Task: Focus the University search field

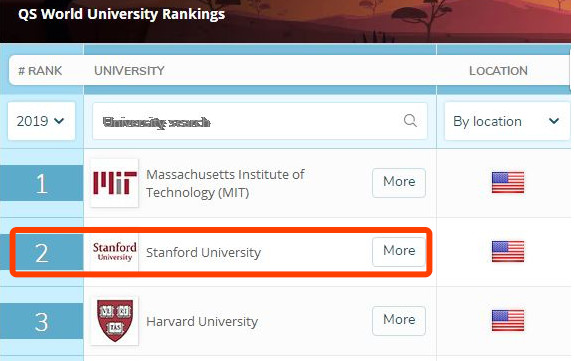Action: coord(260,121)
